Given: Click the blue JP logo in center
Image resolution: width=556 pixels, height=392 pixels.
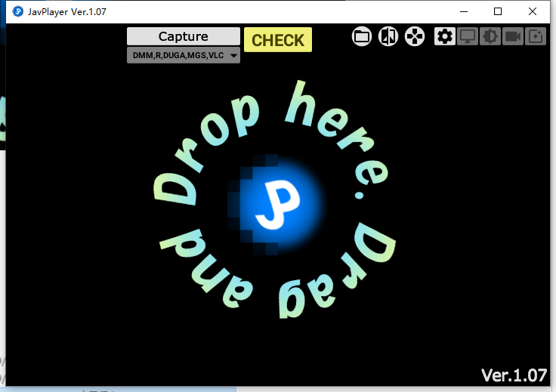Looking at the screenshot, I should pyautogui.click(x=278, y=205).
